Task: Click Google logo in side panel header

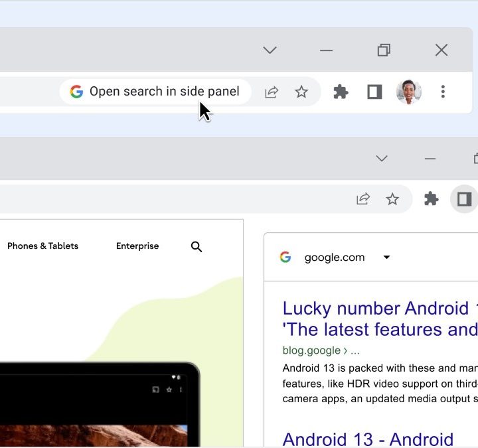Action: coord(285,258)
